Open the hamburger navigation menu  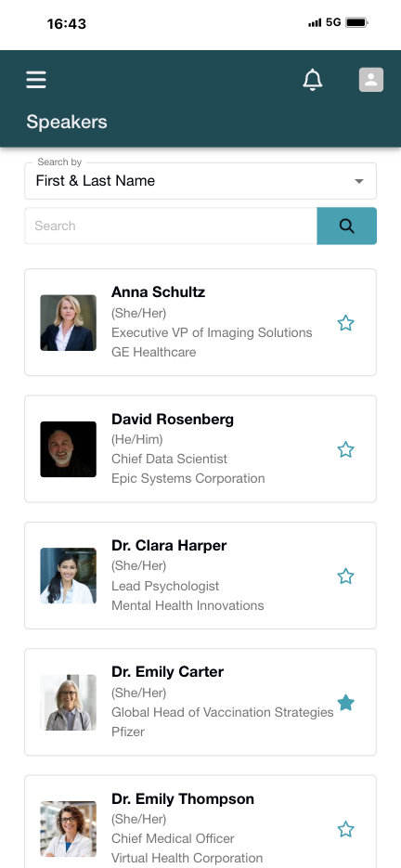[x=36, y=80]
